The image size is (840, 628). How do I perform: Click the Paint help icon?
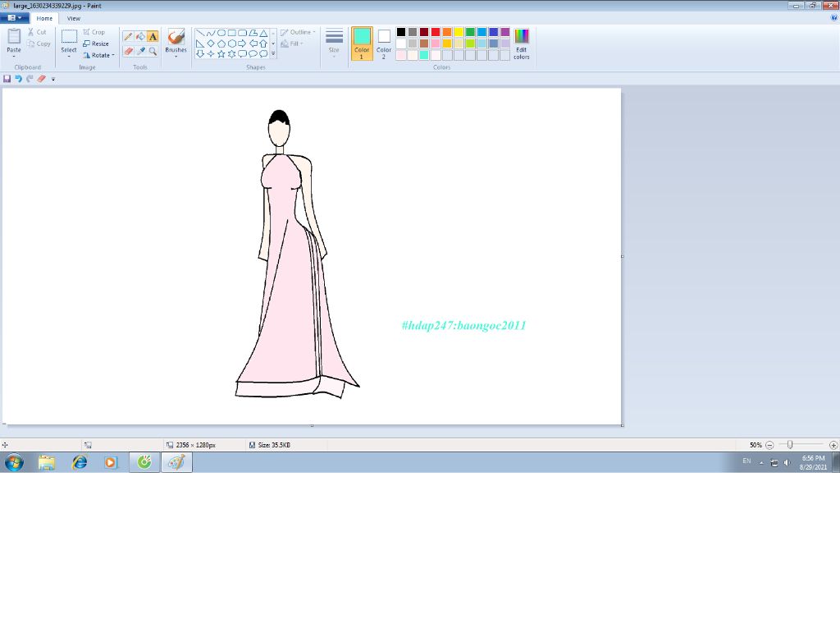click(x=833, y=18)
